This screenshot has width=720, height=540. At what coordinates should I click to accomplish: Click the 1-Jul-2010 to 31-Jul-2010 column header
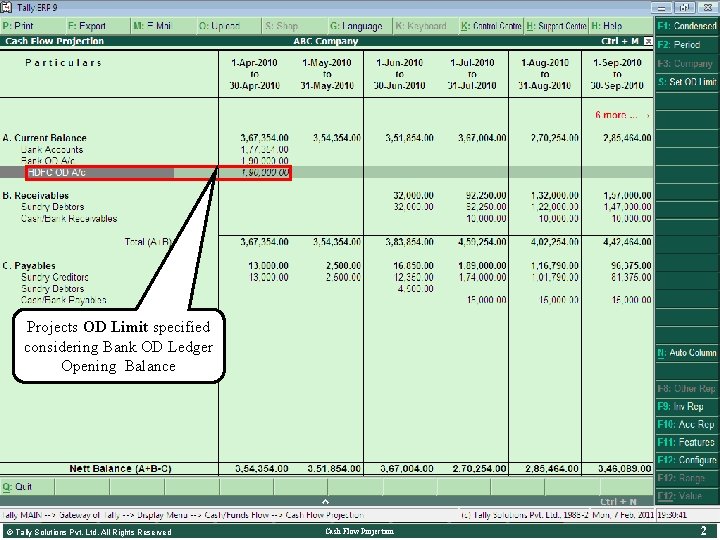coord(472,74)
